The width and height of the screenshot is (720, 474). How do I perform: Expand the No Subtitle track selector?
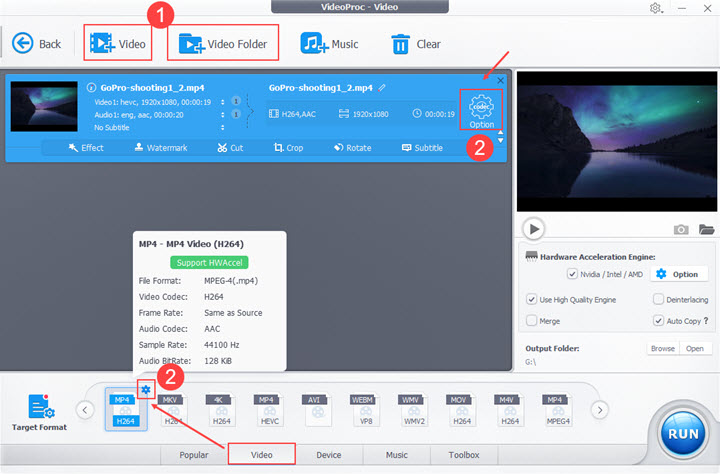(223, 127)
